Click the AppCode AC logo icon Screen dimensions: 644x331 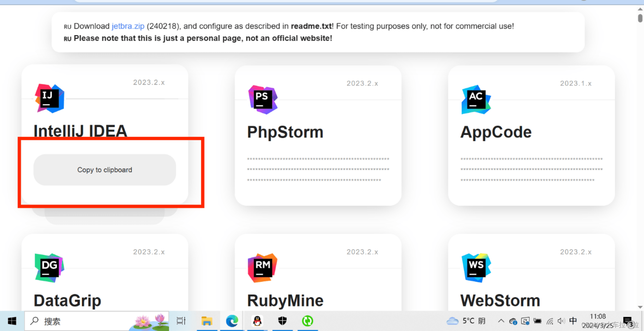pyautogui.click(x=476, y=100)
